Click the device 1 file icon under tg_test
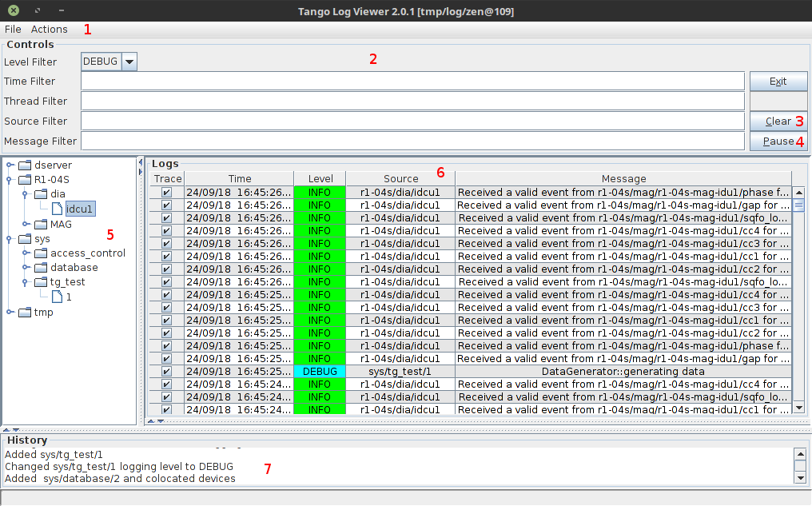The height and width of the screenshot is (506, 812). coord(57,297)
